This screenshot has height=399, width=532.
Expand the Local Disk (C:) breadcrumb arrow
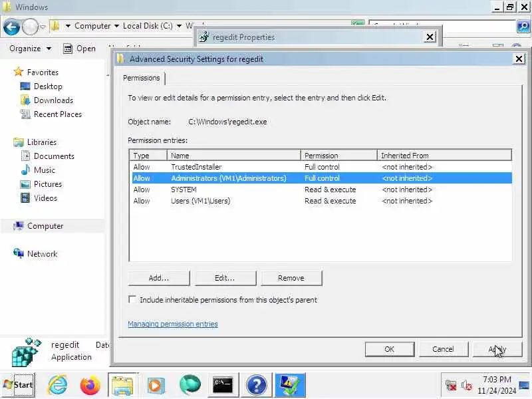click(179, 26)
